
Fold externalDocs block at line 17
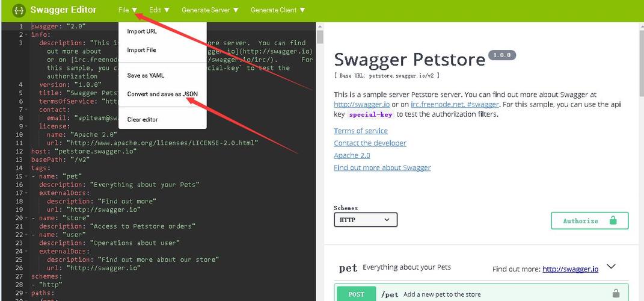point(26,193)
